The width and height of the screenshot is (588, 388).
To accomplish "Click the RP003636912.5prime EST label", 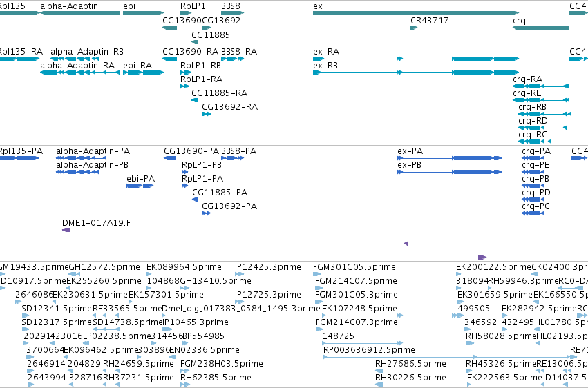I will [x=370, y=350].
